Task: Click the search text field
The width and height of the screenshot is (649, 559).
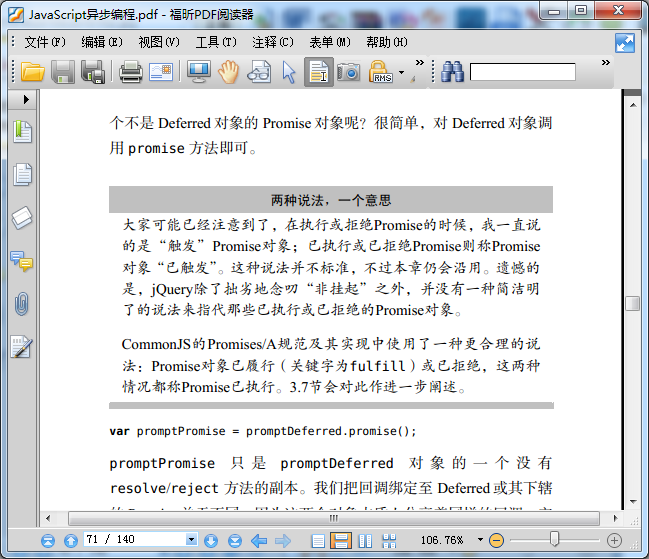Action: (x=522, y=72)
